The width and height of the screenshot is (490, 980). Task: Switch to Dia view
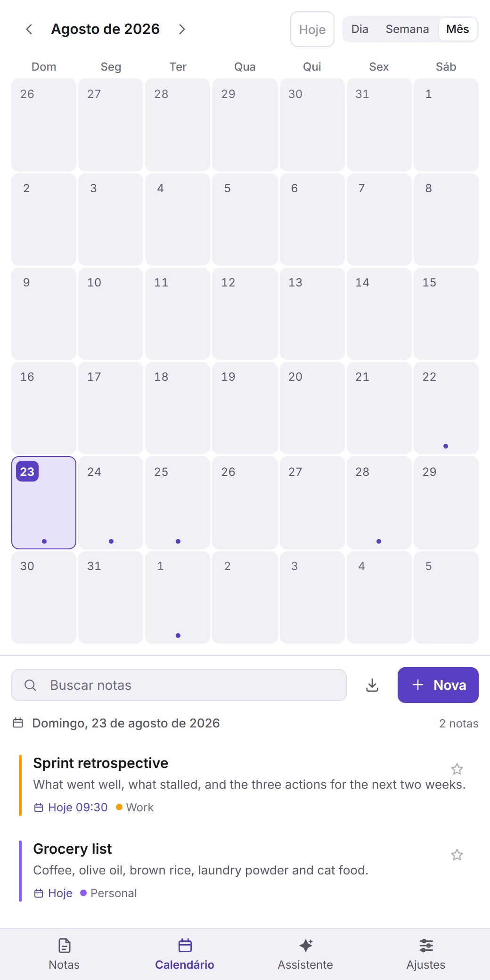point(359,29)
